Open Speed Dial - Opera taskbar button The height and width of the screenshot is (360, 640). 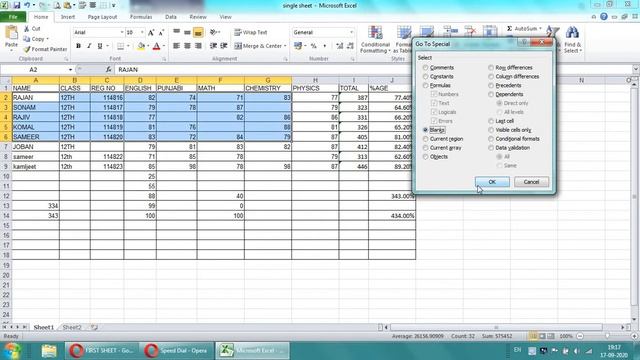point(177,351)
